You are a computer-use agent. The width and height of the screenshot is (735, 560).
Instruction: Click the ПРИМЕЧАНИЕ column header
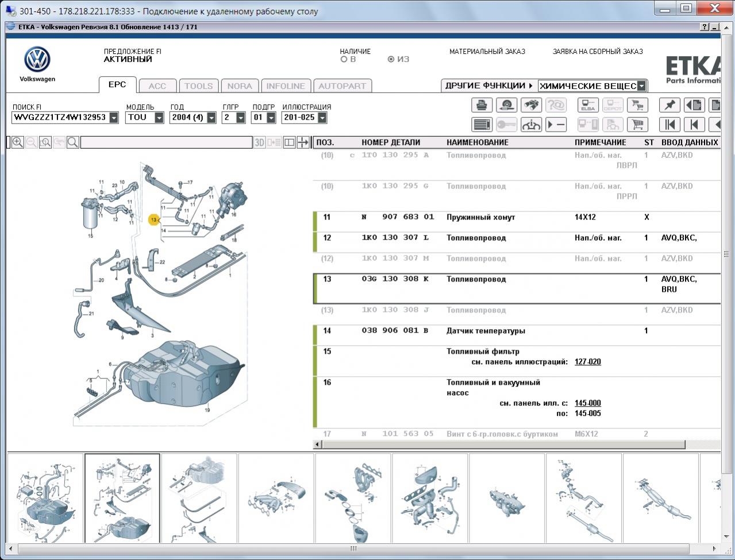tap(601, 142)
